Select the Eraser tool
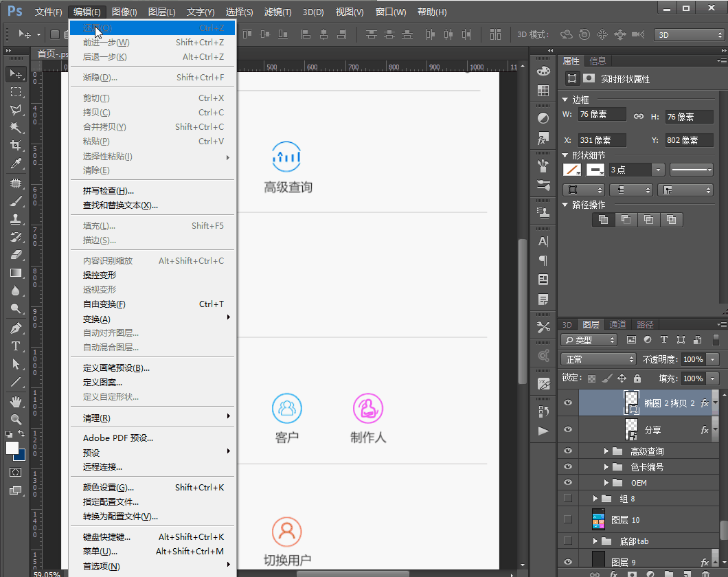Viewport: 728px width, 577px height. 16,255
